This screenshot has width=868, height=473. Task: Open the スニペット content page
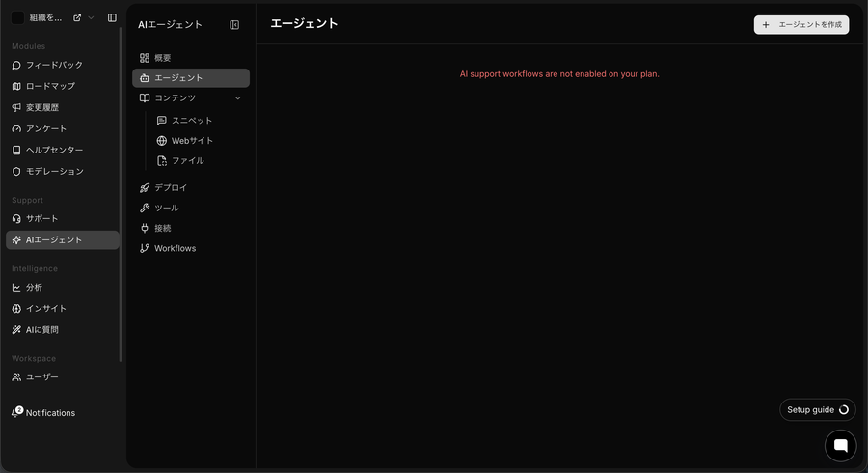pos(199,121)
